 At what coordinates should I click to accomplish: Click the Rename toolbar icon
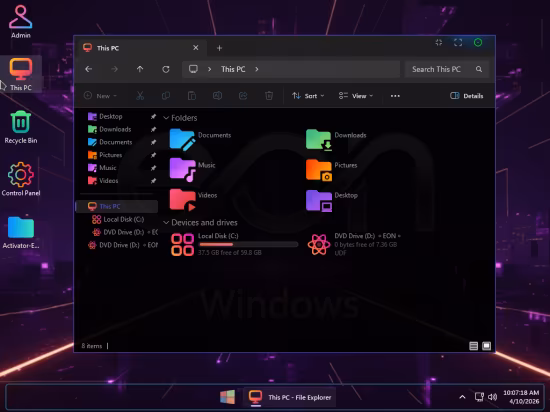coord(217,95)
